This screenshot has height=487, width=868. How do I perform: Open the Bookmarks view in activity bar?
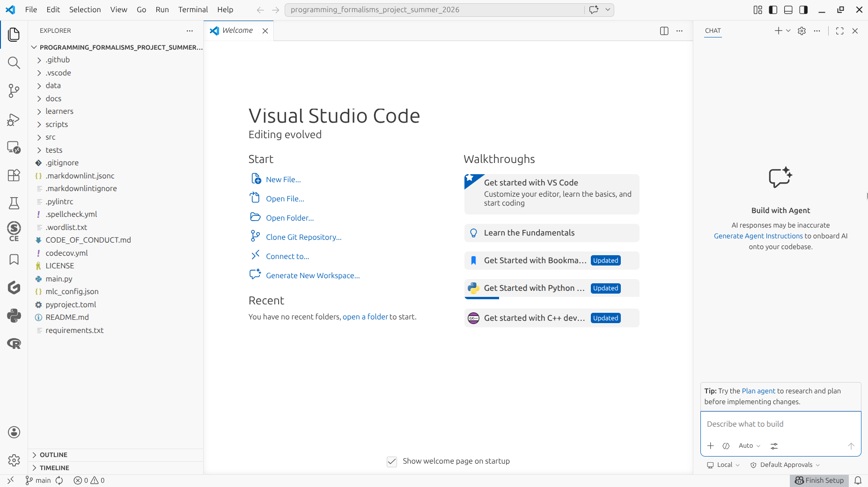14,259
